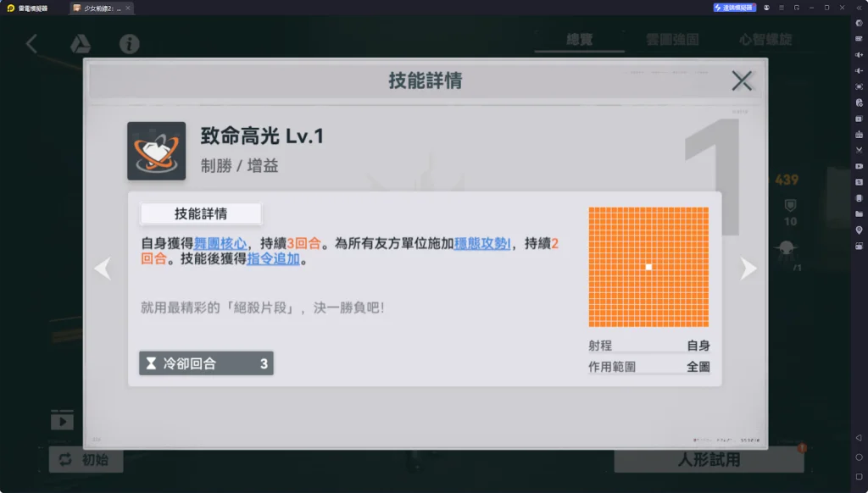Open the virtual location pin icon
Image resolution: width=868 pixels, height=493 pixels.
pos(860,230)
